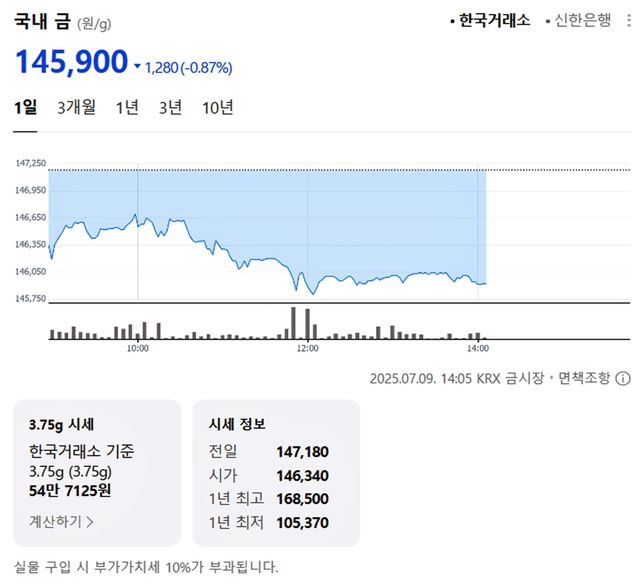Click the down triangle price change indicator
Viewport: 640px width, 586px height.
(137, 67)
